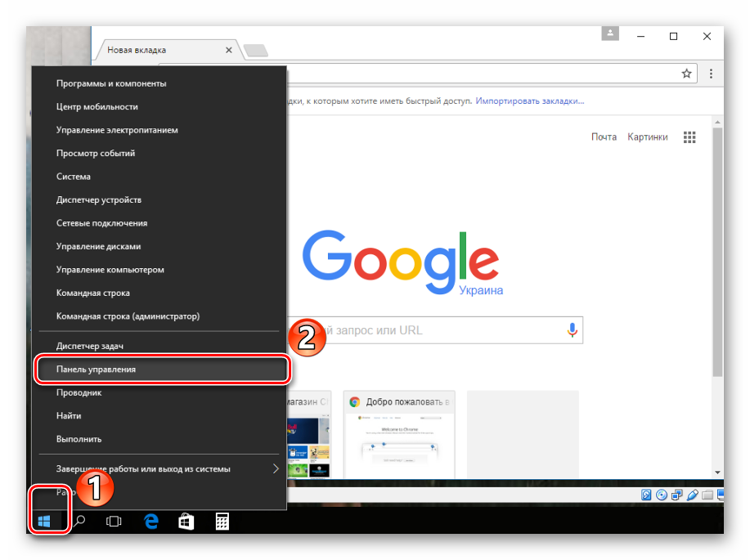Click the Google logo

tap(401, 262)
